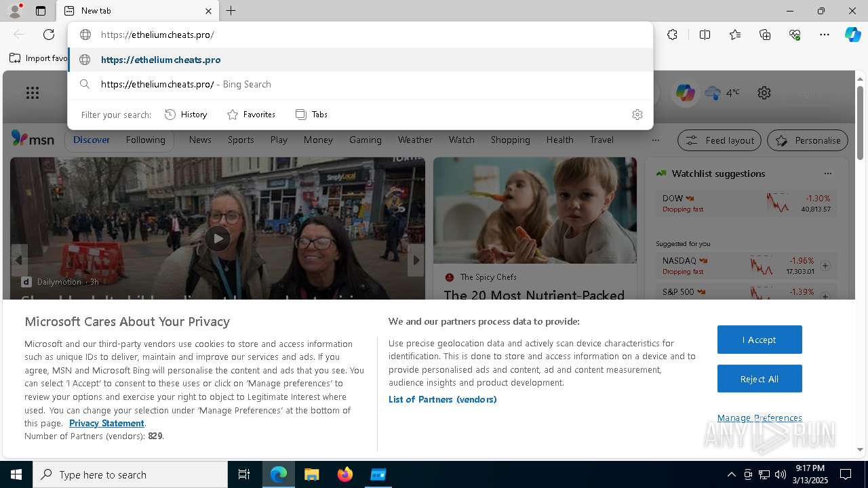
Task: Play the Dailymotion video
Action: click(218, 239)
